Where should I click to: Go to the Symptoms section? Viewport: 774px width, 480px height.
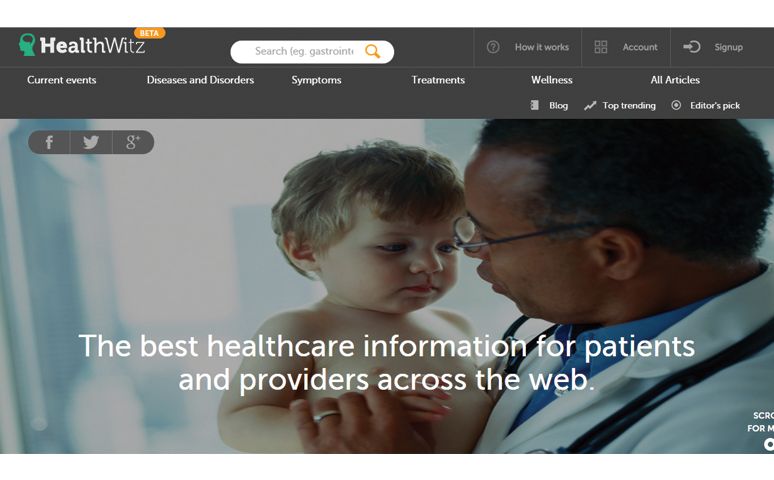click(x=316, y=80)
